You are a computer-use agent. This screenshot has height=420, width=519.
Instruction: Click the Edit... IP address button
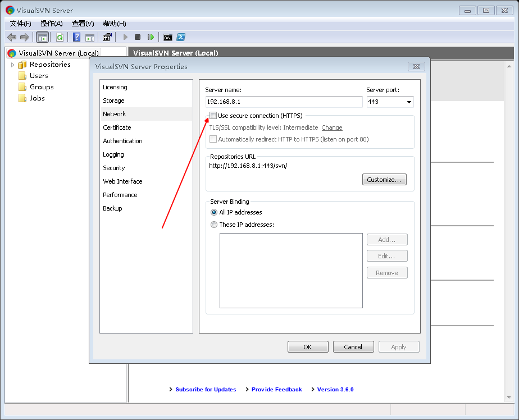point(387,256)
